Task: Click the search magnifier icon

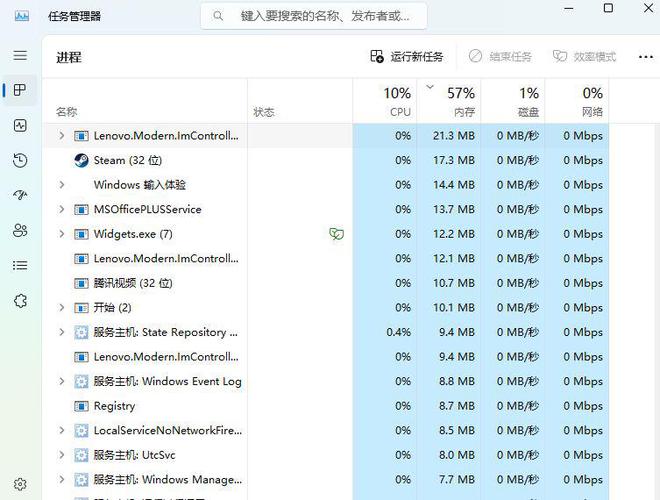Action: 218,16
